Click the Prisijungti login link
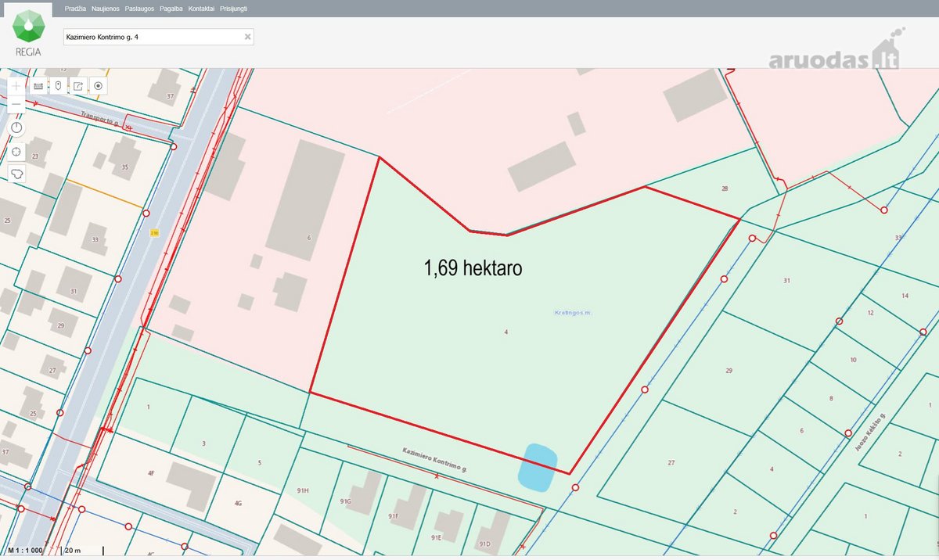939x560 pixels. click(x=232, y=8)
